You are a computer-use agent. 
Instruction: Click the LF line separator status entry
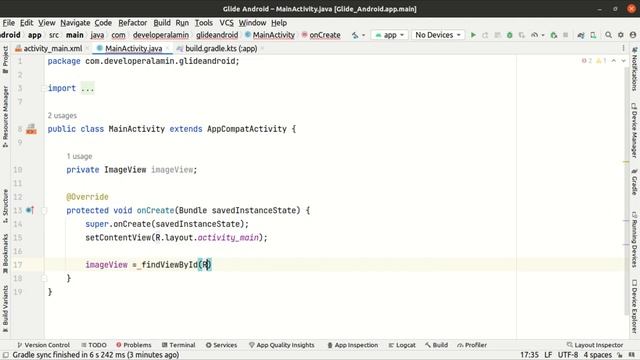coord(548,355)
